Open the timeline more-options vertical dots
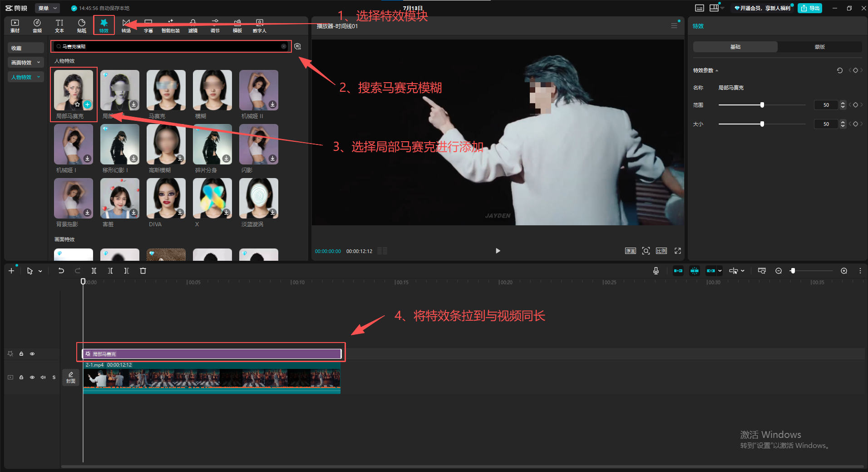868x472 pixels. pos(860,271)
